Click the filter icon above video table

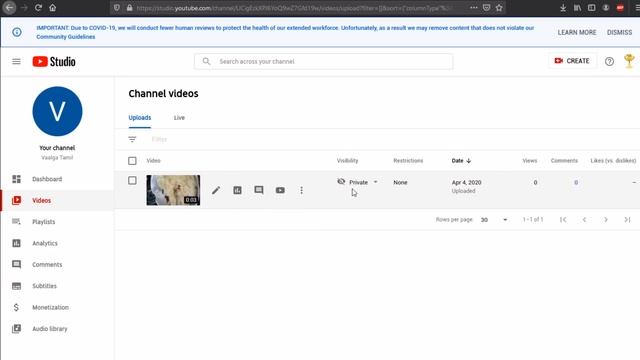click(132, 139)
